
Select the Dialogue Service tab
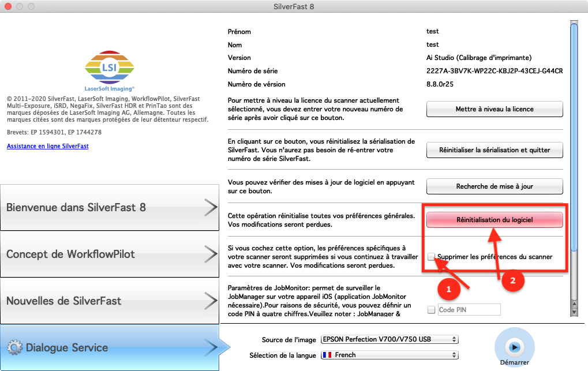tap(110, 347)
